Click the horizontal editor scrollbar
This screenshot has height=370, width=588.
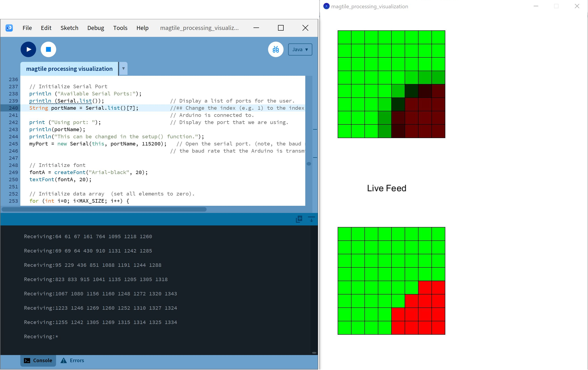click(104, 209)
